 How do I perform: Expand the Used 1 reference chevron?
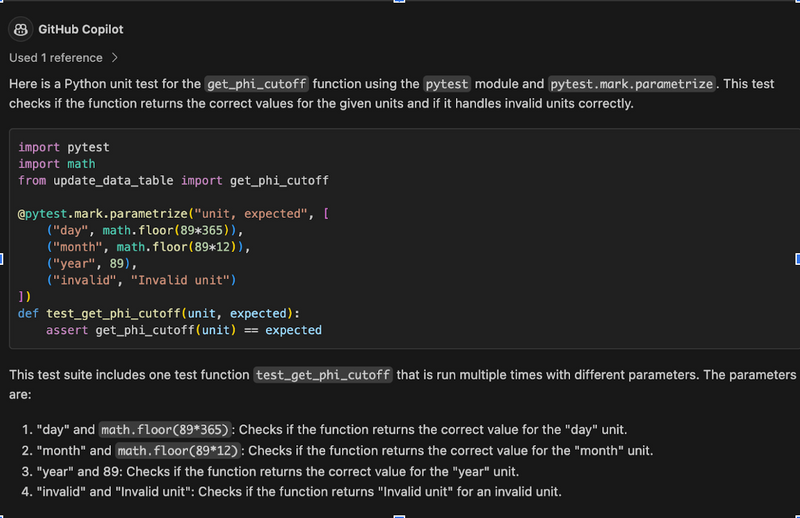coord(115,58)
